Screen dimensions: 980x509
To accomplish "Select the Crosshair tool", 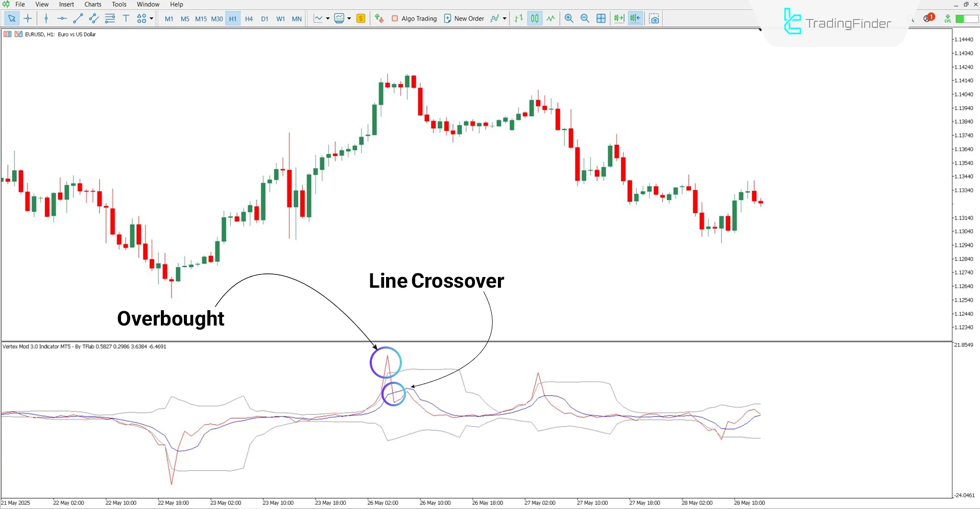I will [x=28, y=18].
